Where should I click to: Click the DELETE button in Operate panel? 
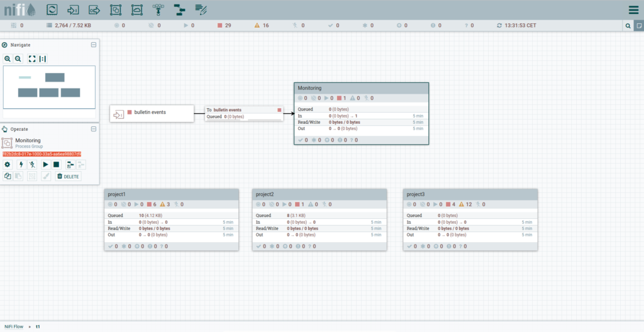[68, 176]
